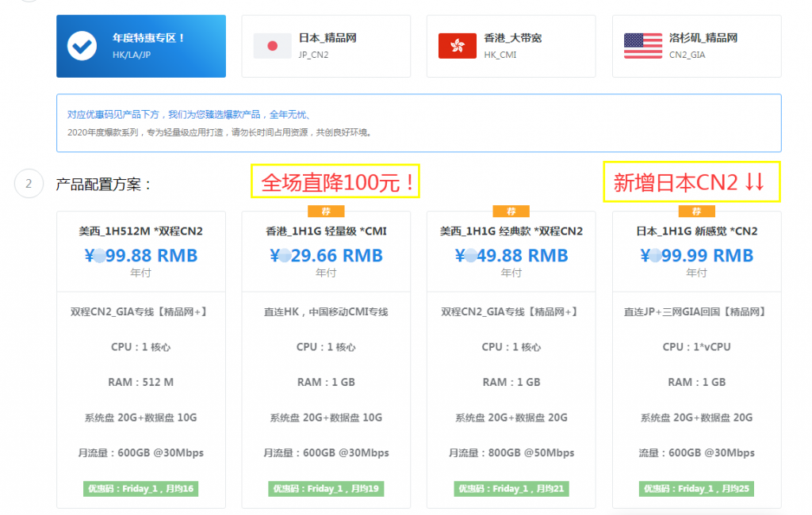Click CPU：1*vCPU spec
The image size is (812, 515).
point(696,347)
